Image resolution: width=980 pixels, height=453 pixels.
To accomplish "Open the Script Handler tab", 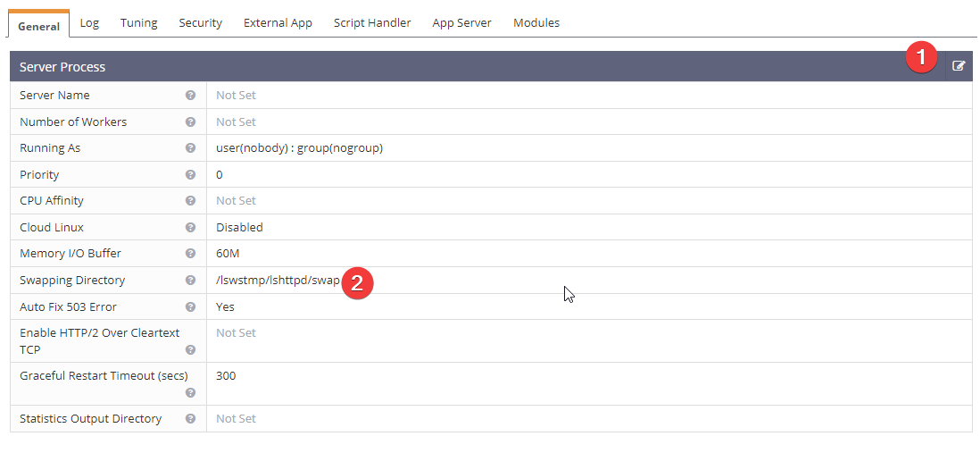I will (x=372, y=23).
